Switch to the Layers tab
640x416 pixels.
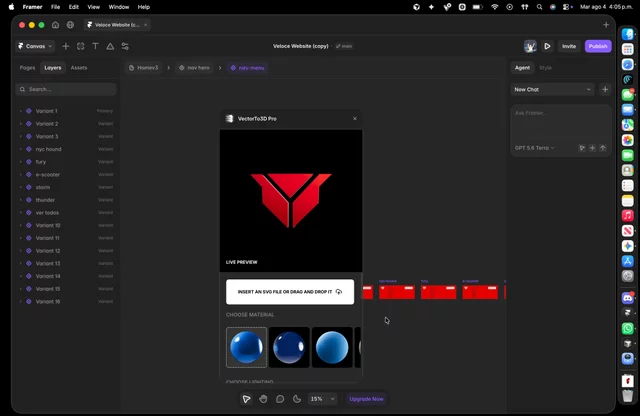(53, 68)
